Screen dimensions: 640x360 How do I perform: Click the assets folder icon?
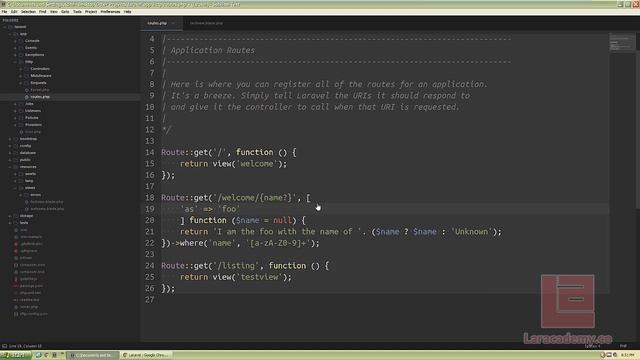(21, 174)
